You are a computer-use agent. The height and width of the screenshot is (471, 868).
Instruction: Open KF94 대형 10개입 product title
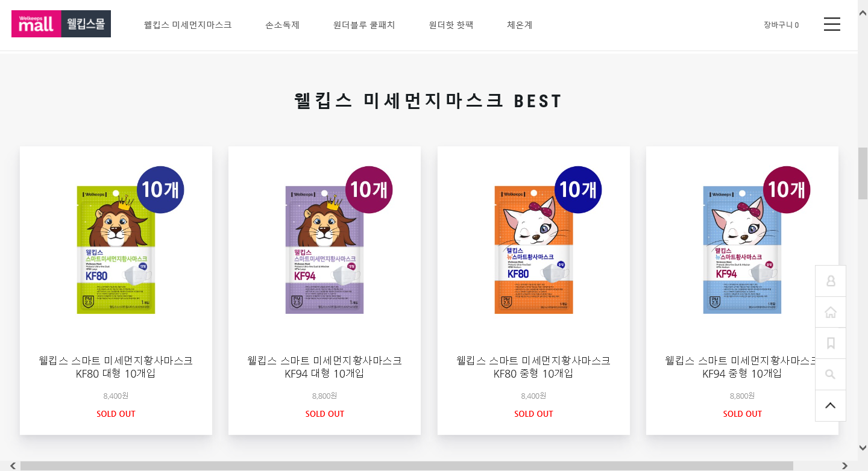324,367
